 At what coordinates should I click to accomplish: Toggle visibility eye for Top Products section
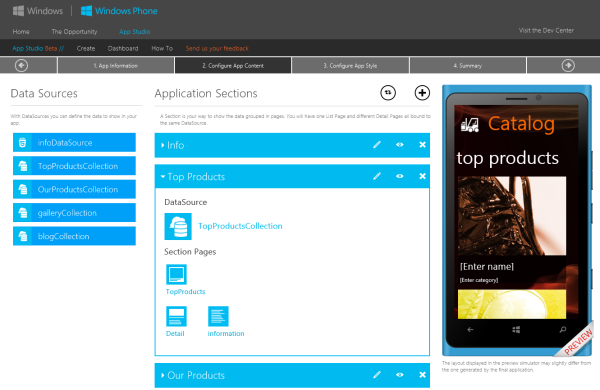pos(400,176)
